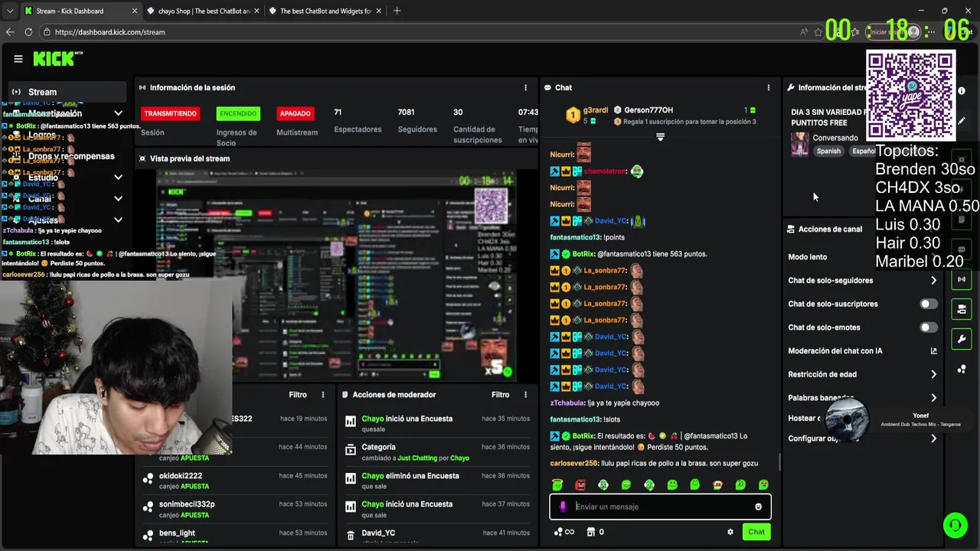Open Chat panel three-dot menu

(x=769, y=87)
